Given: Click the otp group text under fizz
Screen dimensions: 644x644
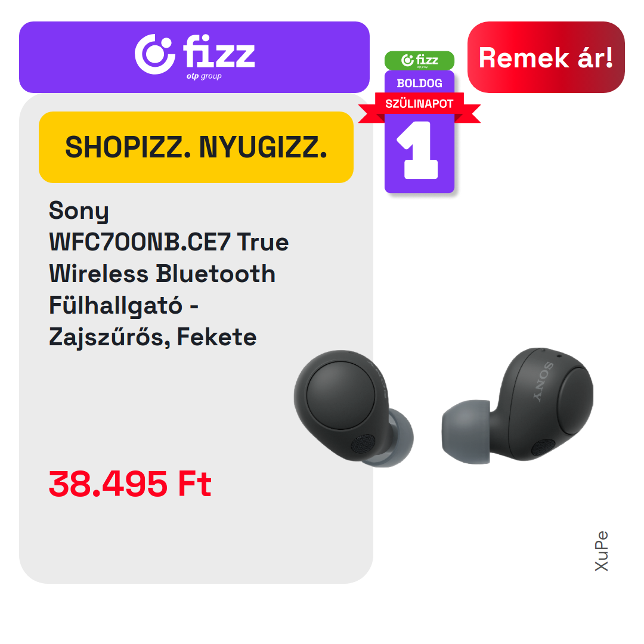Looking at the screenshot, I should tap(204, 76).
